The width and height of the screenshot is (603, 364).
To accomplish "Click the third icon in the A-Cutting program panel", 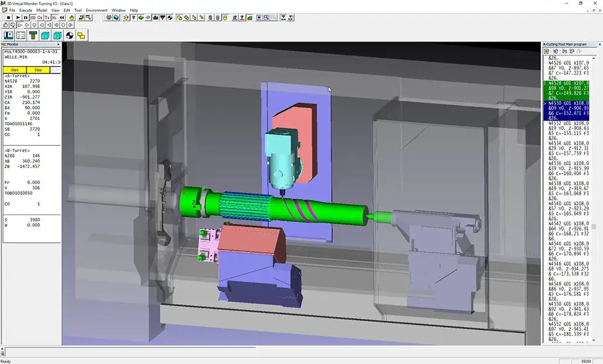I will [564, 51].
